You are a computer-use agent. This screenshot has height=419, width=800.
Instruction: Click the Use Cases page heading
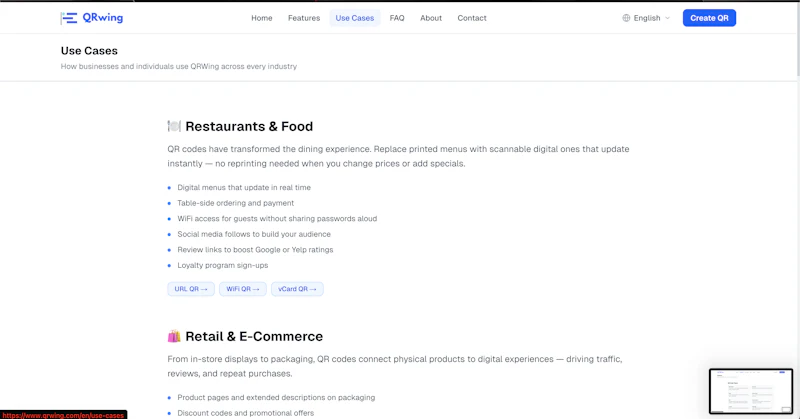pyautogui.click(x=89, y=51)
